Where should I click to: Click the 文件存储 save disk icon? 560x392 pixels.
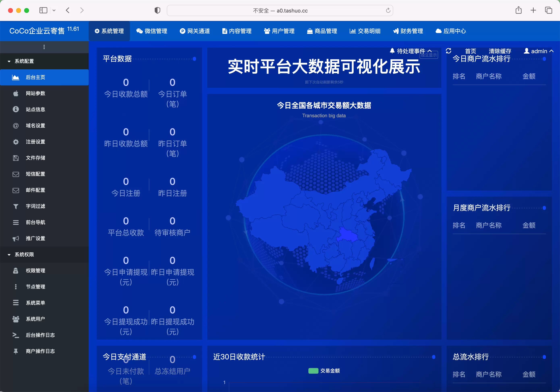tap(16, 158)
